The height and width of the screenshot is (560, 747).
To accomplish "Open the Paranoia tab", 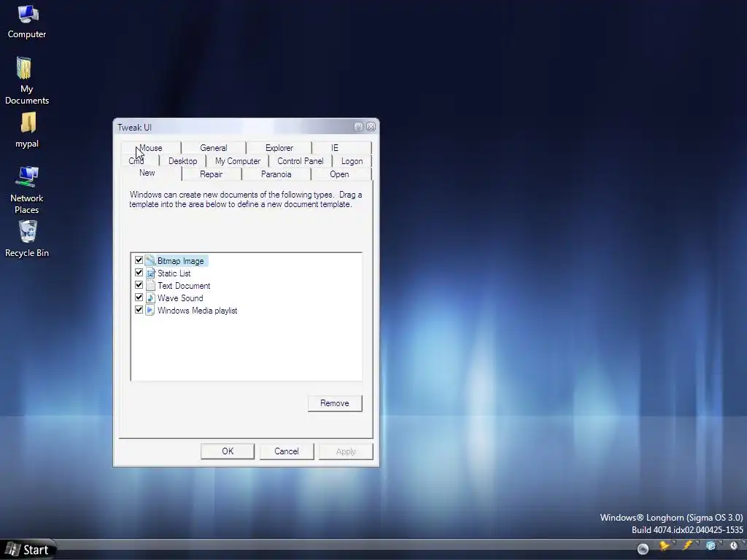I will tap(276, 174).
